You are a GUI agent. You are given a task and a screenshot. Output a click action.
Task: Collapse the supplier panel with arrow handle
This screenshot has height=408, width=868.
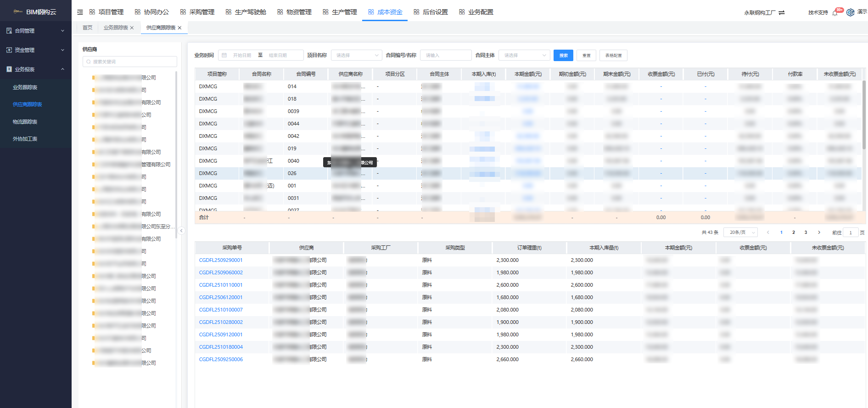[182, 231]
